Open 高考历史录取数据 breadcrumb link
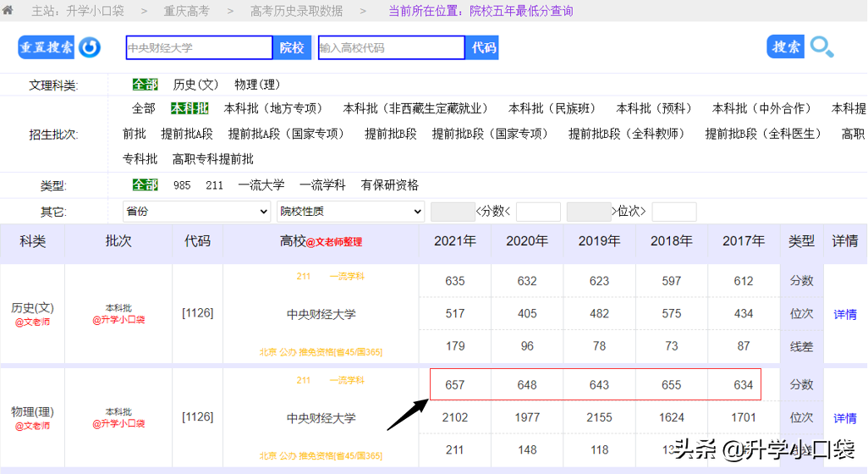The width and height of the screenshot is (868, 474). point(296,11)
